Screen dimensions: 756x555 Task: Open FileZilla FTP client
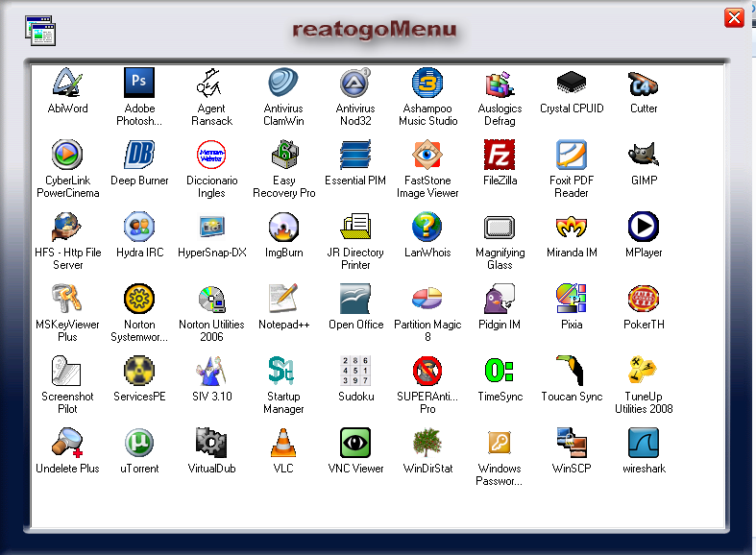[x=500, y=155]
